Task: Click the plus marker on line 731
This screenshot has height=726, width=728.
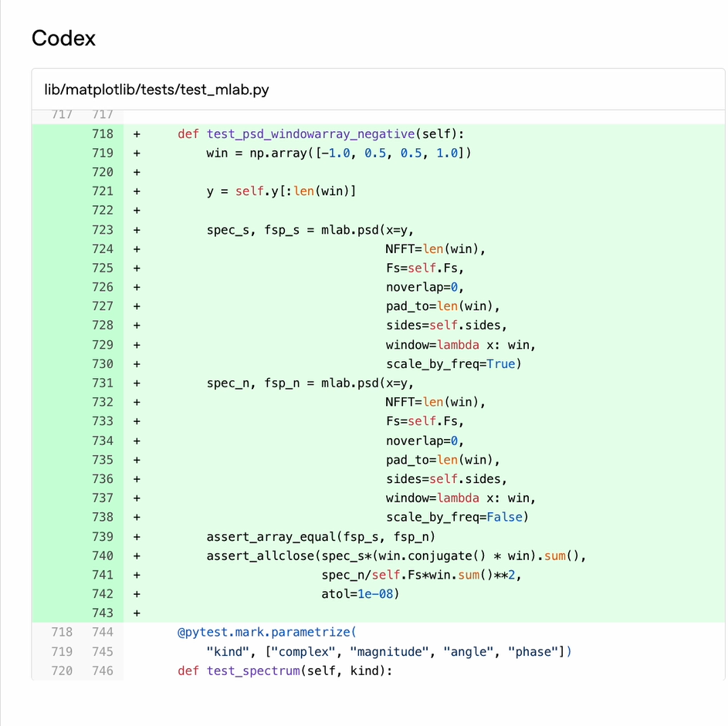Action: (137, 383)
